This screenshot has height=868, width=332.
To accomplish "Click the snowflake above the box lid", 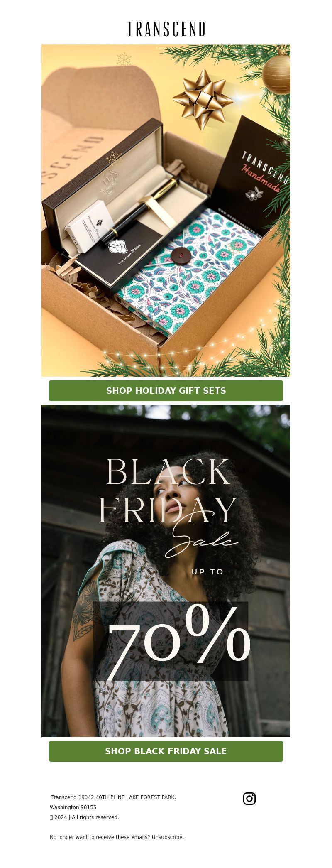I will (124, 60).
